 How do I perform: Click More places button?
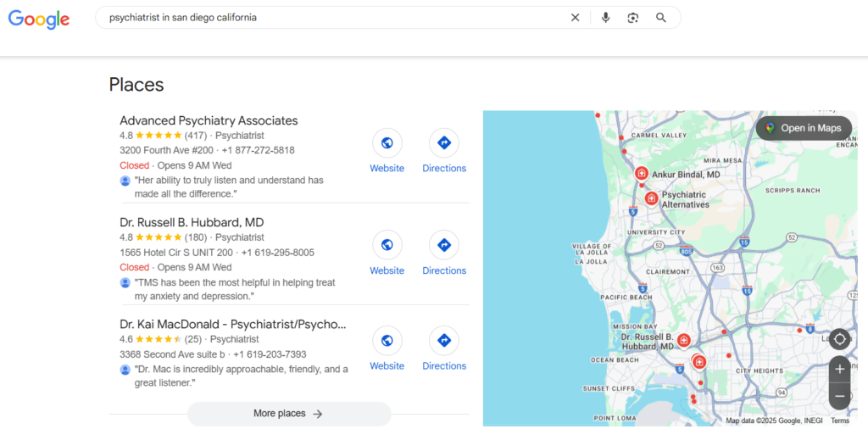(x=289, y=414)
